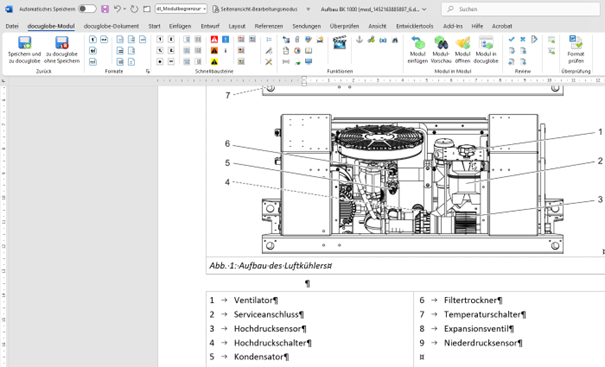Click the film clapperboard icon in Funktionen
The width and height of the screenshot is (605, 367).
[340, 42]
